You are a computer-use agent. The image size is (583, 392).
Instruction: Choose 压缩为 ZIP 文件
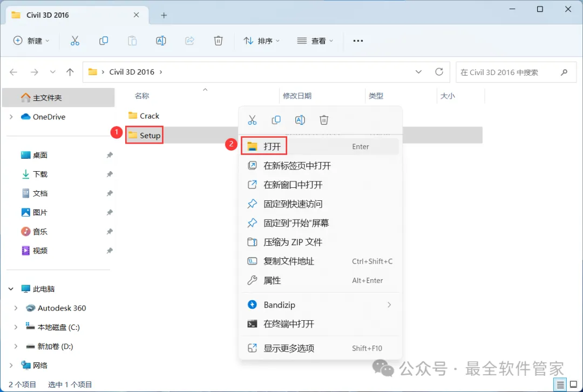coord(320,242)
